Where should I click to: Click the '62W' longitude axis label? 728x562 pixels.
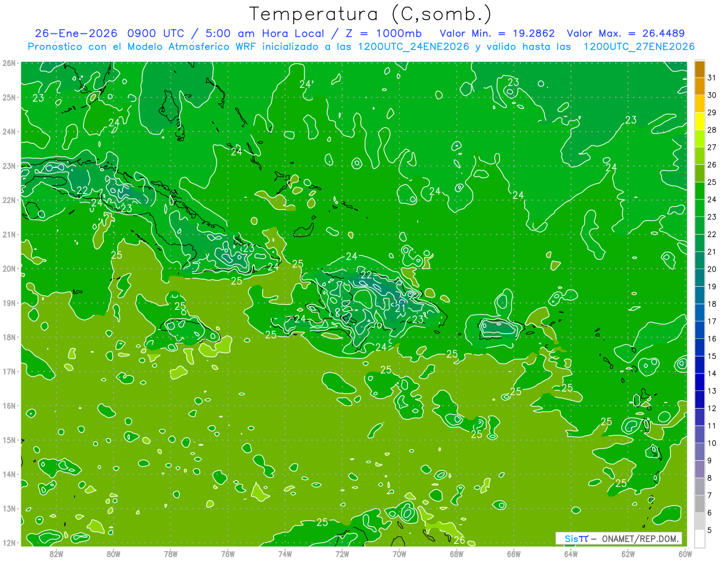point(628,553)
